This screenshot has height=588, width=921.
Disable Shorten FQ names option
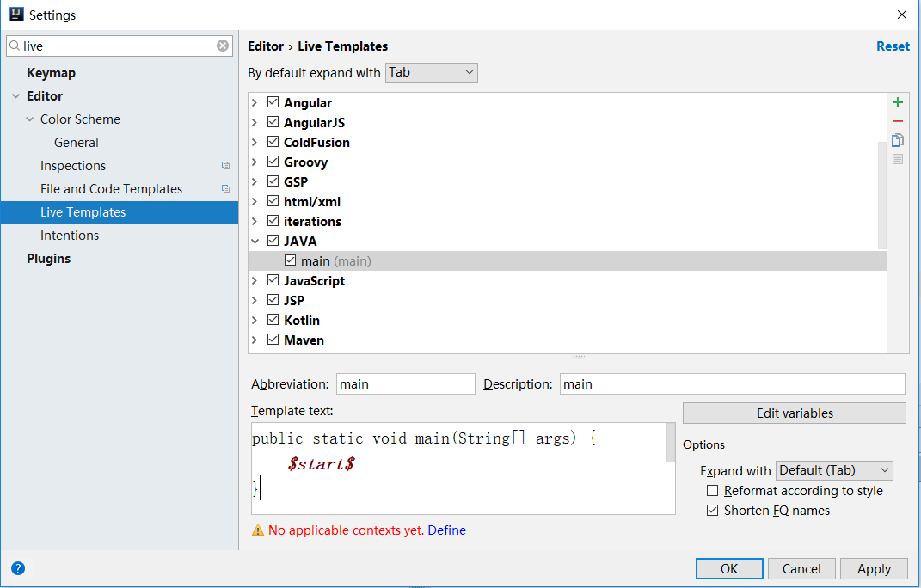pos(713,511)
